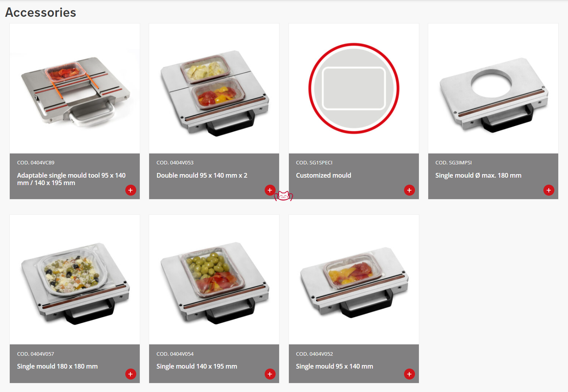Select Single mould 140 x 195 mm title
The image size is (568, 392).
click(197, 366)
